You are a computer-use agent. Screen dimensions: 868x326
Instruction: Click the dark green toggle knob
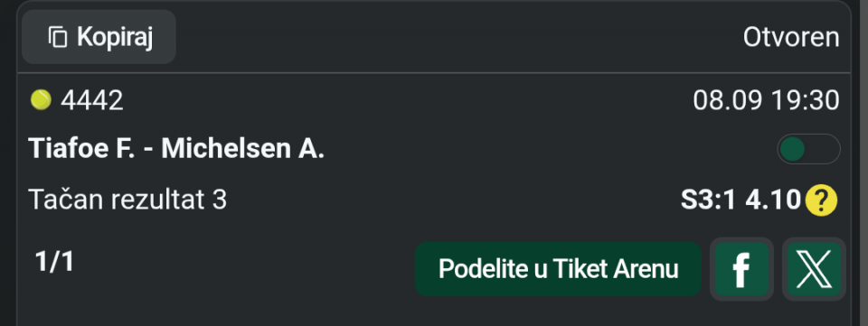pos(792,149)
